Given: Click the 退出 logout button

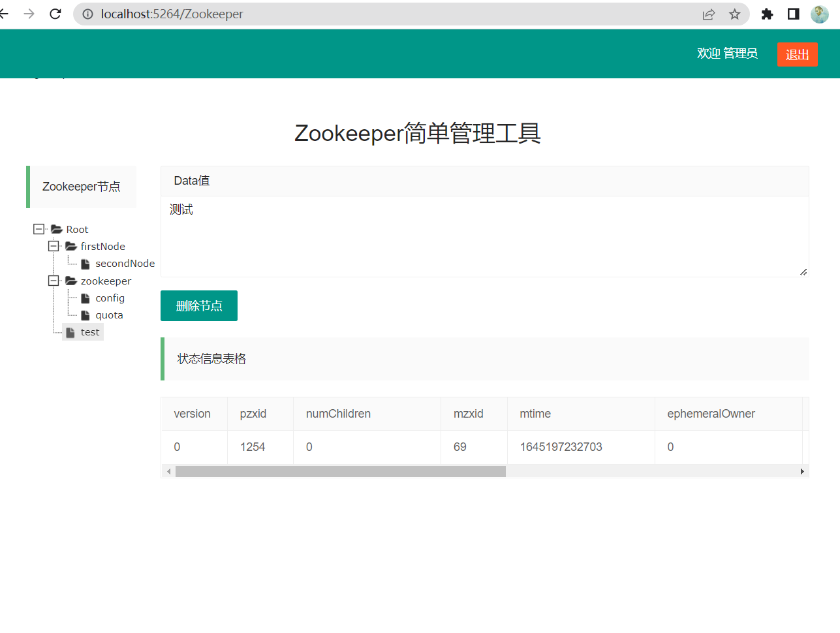Looking at the screenshot, I should click(798, 54).
